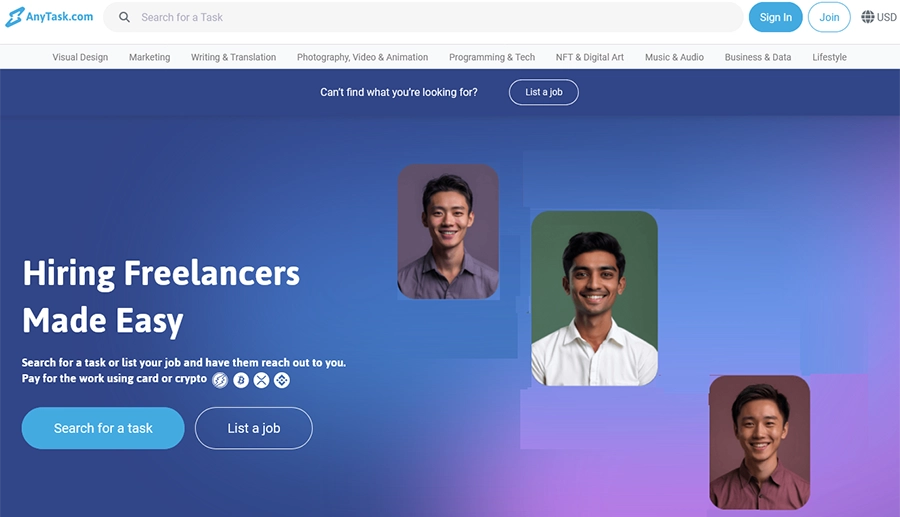The image size is (900, 517).
Task: Open NFT & Digital Art category
Action: coord(589,57)
